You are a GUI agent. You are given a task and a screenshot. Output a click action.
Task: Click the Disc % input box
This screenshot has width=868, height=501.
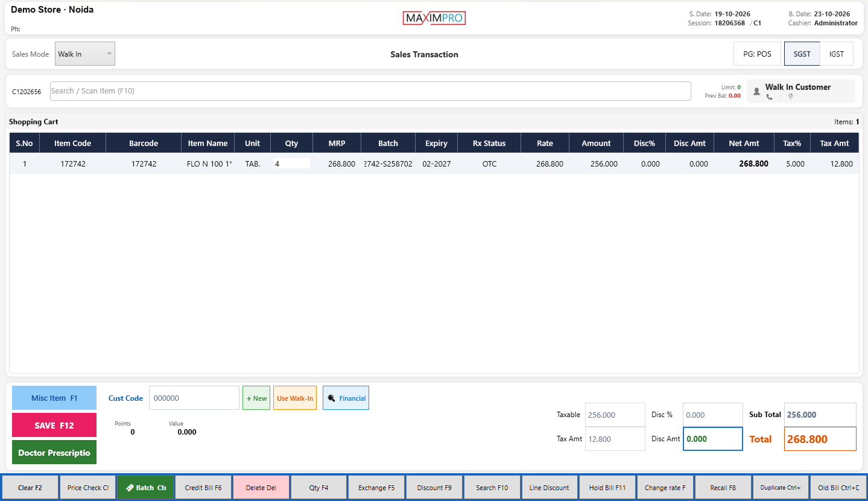click(x=713, y=415)
